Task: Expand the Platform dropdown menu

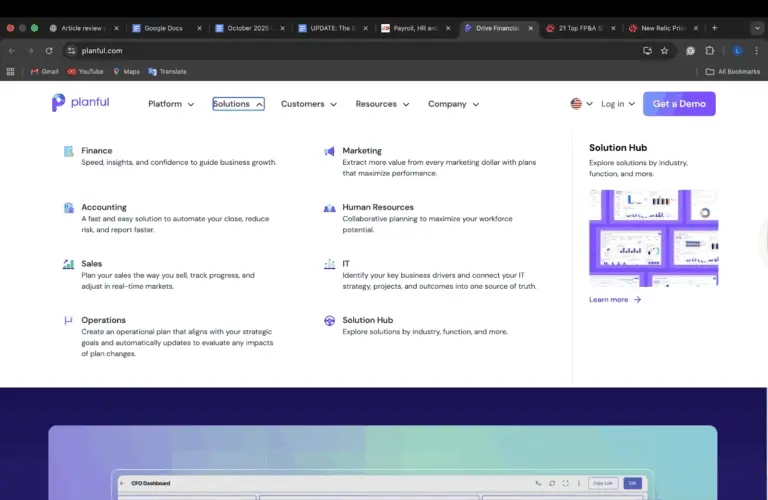Action: [171, 104]
